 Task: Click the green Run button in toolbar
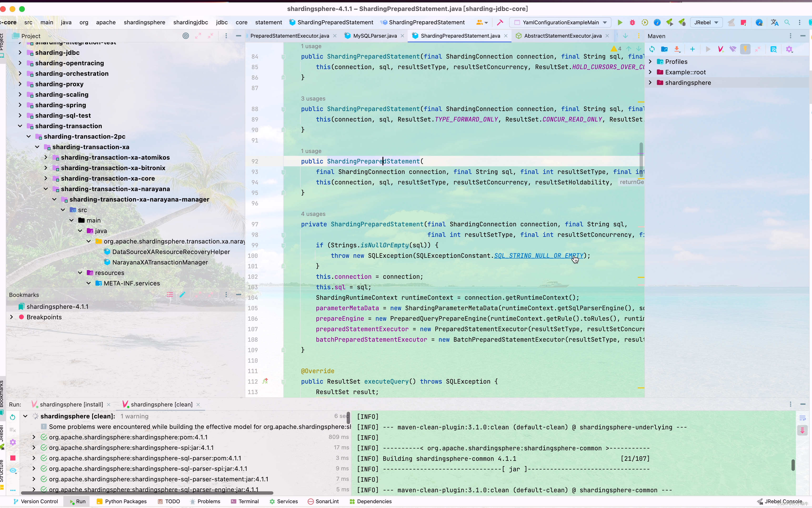[620, 22]
